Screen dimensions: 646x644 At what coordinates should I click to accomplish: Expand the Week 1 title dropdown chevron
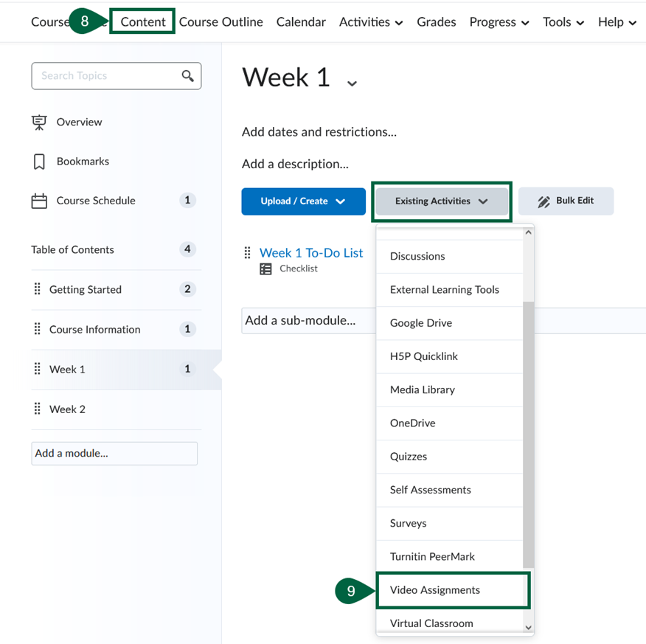(x=352, y=83)
